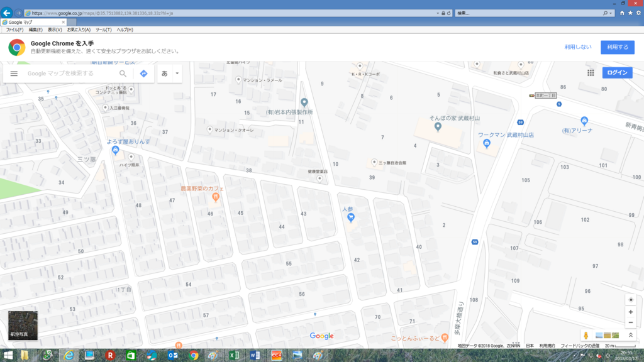
Task: Focus the Google マップを検索する search field
Action: pos(72,74)
